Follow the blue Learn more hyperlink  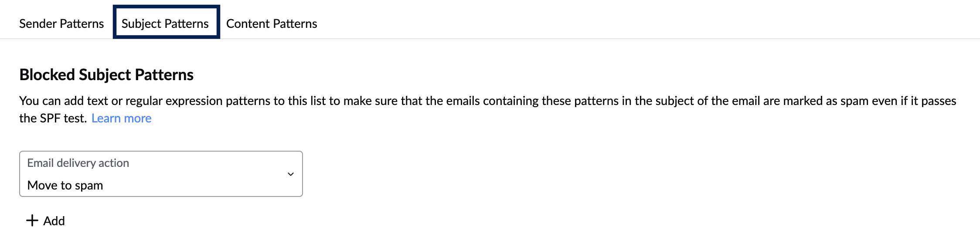click(x=121, y=118)
